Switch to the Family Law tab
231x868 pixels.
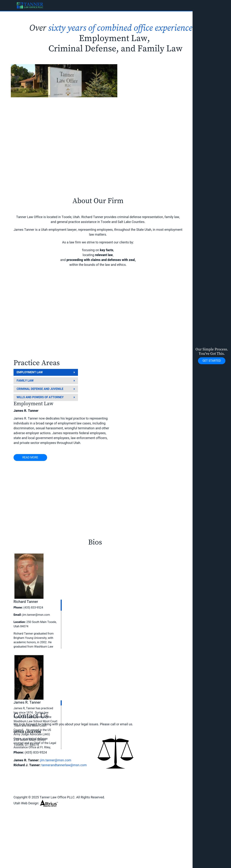(25, 380)
